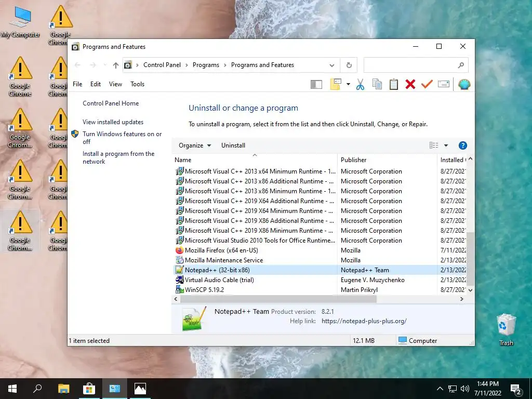Image resolution: width=532 pixels, height=399 pixels.
Task: Click the scroll right arrow of list
Action: (x=462, y=299)
